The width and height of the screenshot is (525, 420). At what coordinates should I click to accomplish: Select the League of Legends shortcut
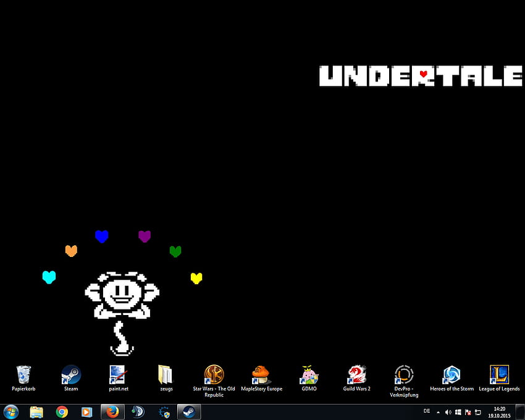click(x=499, y=379)
